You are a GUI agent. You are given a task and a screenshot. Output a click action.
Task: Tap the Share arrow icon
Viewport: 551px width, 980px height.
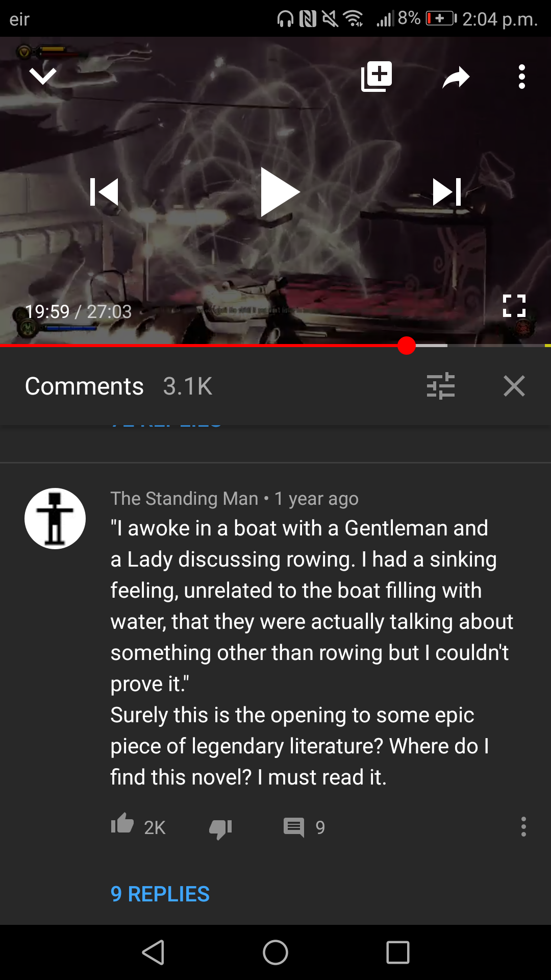(x=456, y=77)
